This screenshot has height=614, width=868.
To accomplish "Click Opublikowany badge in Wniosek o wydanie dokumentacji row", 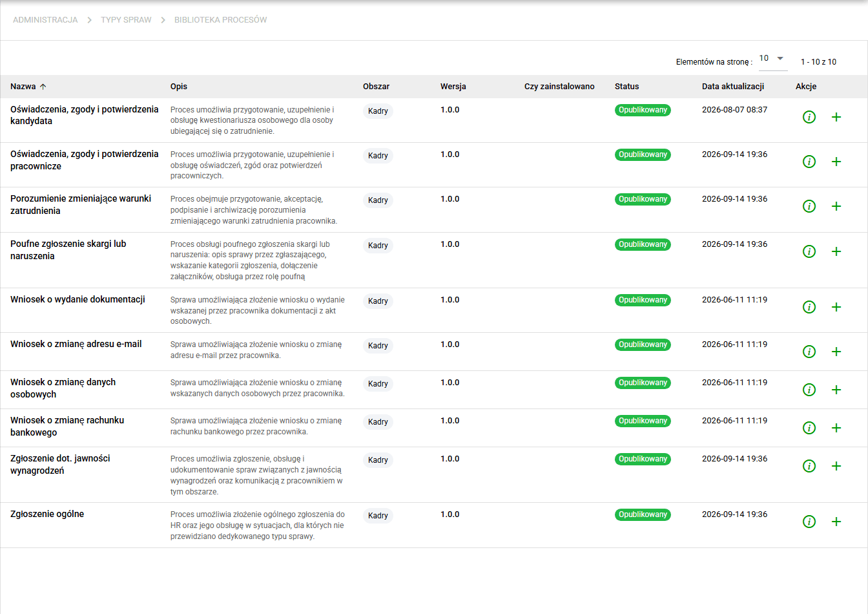I will tap(643, 300).
